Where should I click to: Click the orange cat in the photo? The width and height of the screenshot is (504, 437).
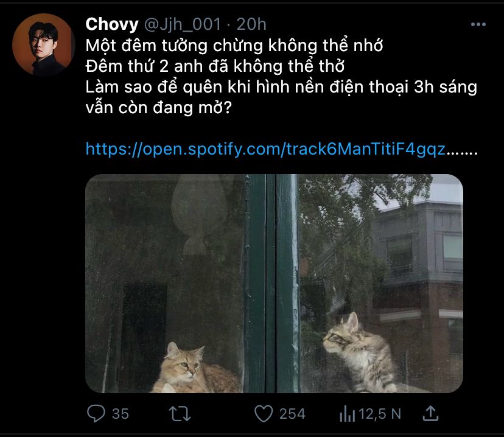tap(196, 369)
